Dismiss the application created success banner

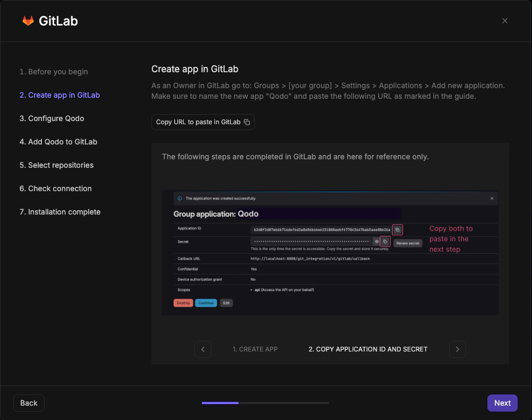492,199
